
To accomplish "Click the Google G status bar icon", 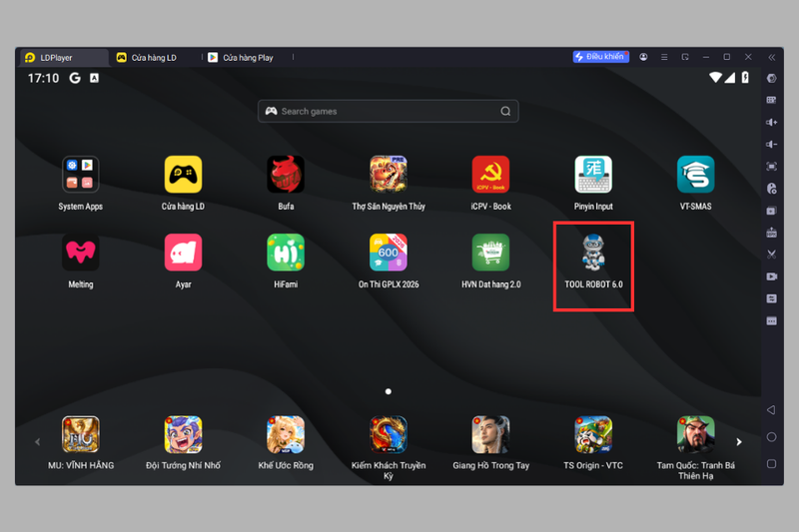I will click(x=75, y=78).
